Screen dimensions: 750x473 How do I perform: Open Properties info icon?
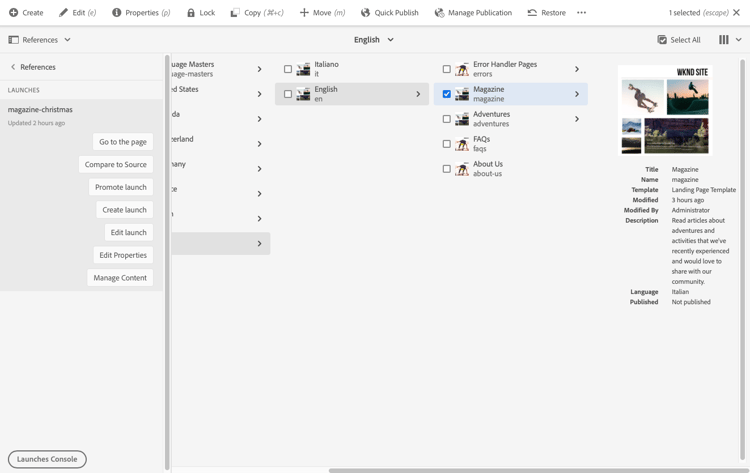point(116,13)
